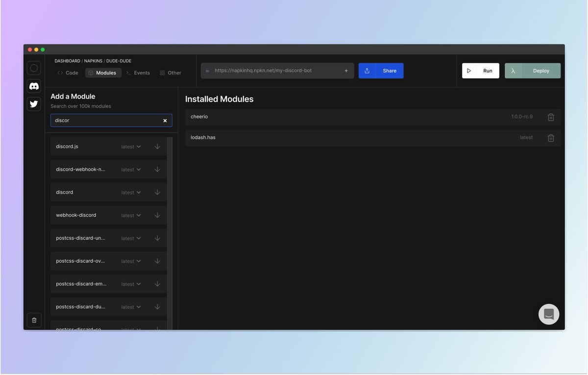This screenshot has width=588, height=375.
Task: Open the chat support bubble icon
Action: click(549, 314)
